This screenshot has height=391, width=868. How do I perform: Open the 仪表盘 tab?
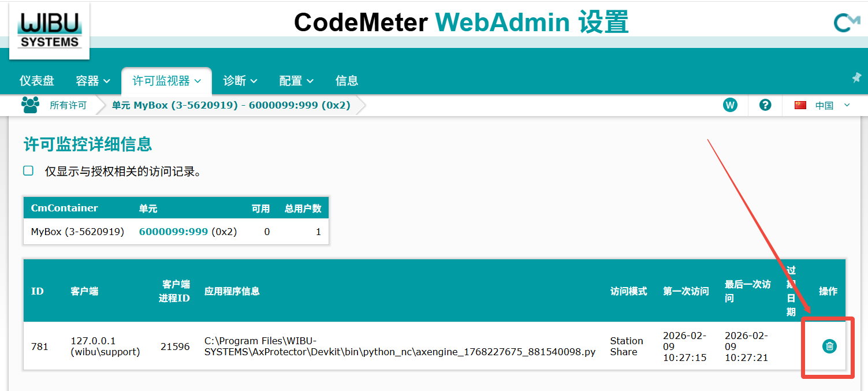[x=37, y=81]
